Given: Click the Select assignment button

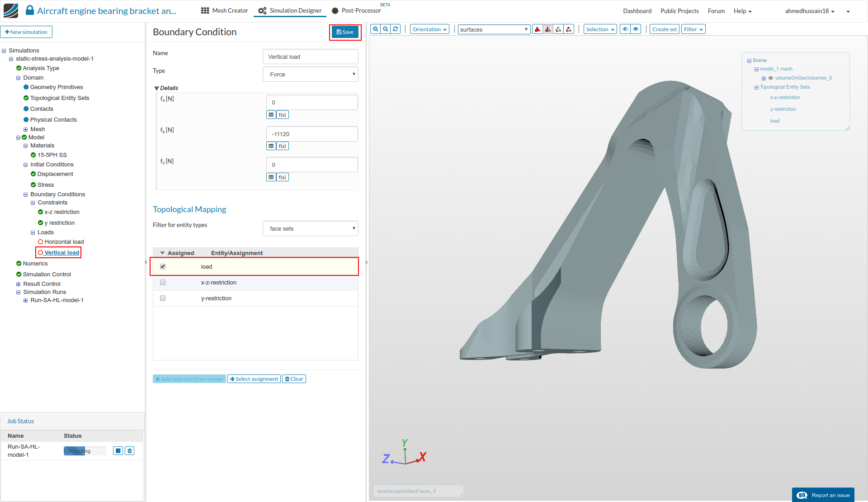Looking at the screenshot, I should point(254,379).
